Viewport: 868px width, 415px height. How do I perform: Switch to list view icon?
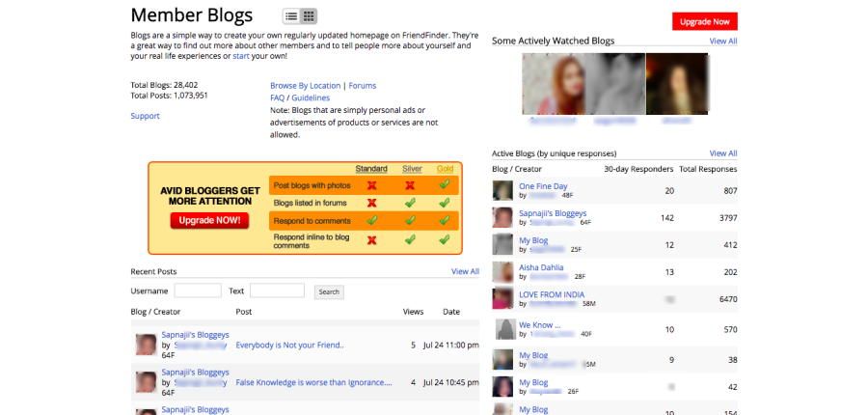click(291, 16)
